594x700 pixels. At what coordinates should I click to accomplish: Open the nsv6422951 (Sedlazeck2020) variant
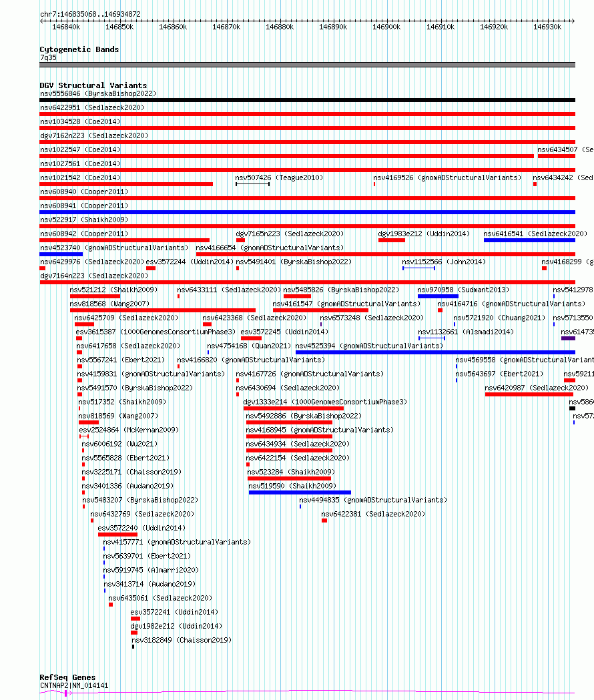click(x=92, y=107)
